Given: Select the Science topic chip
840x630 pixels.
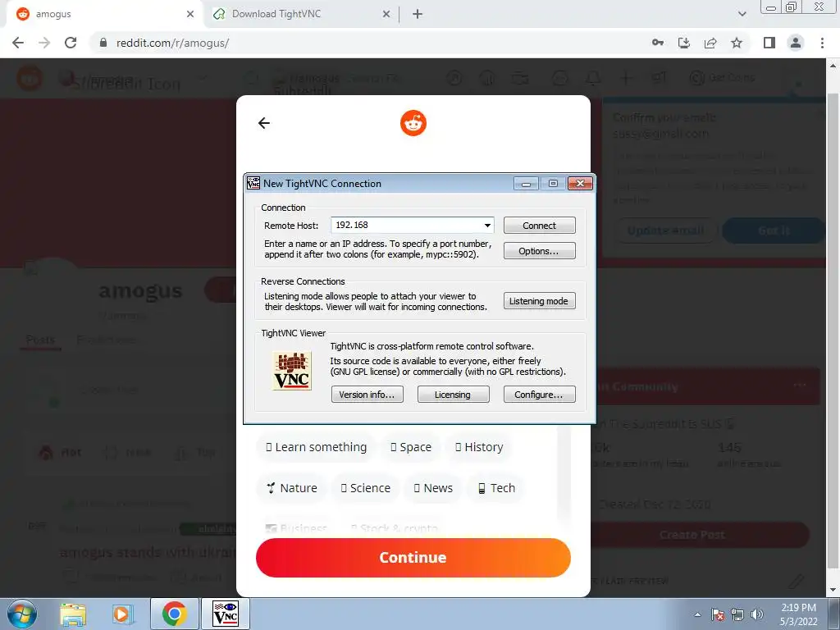Looking at the screenshot, I should click(x=365, y=488).
